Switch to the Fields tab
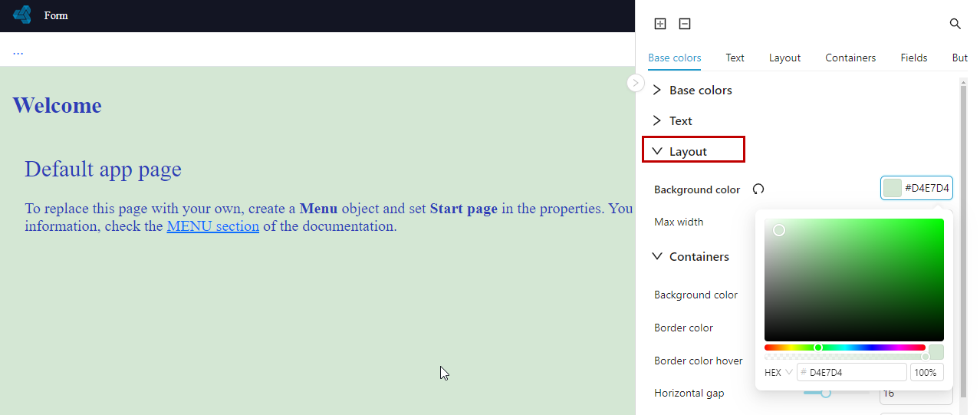 (914, 58)
